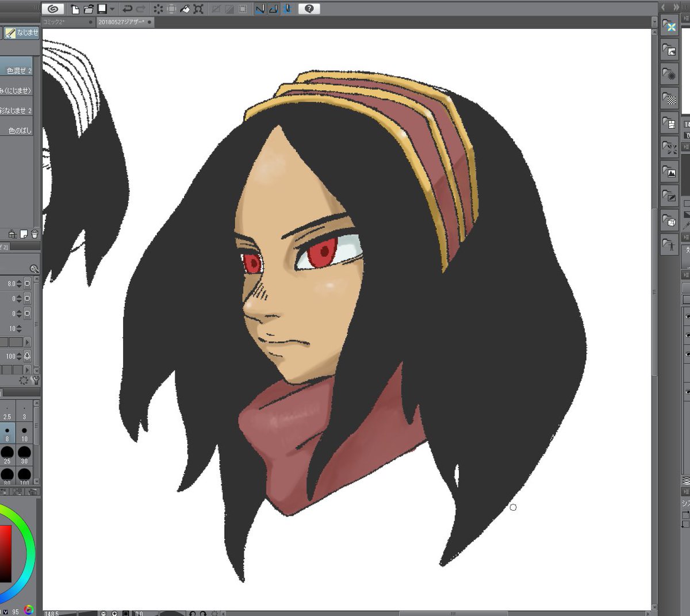Open the effect lines material folder
690x616 pixels.
click(x=669, y=147)
